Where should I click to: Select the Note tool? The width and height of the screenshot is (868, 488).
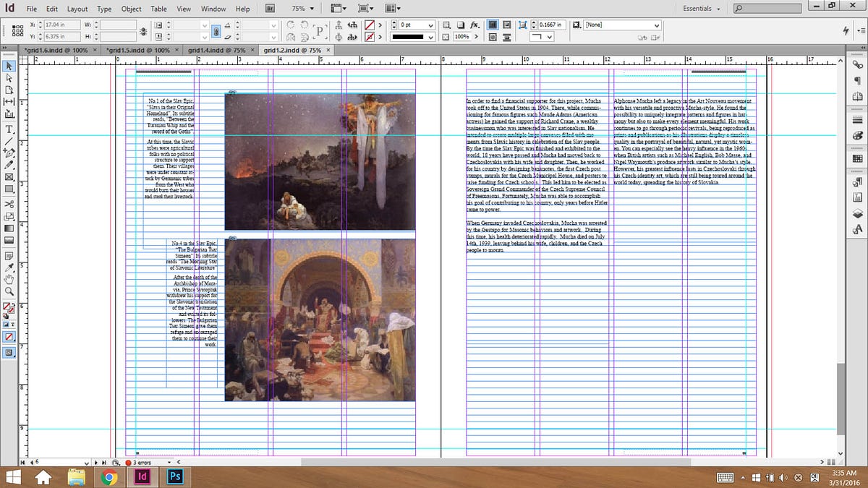coord(9,255)
